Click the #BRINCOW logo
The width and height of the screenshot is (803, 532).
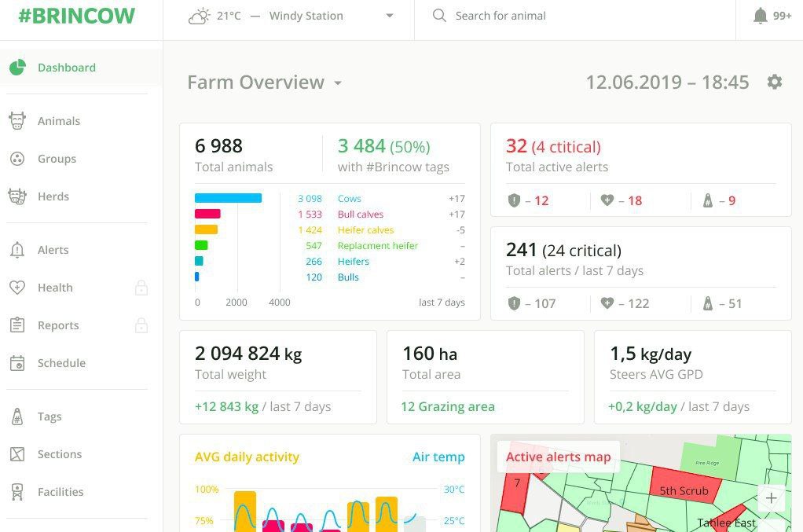coord(77,16)
